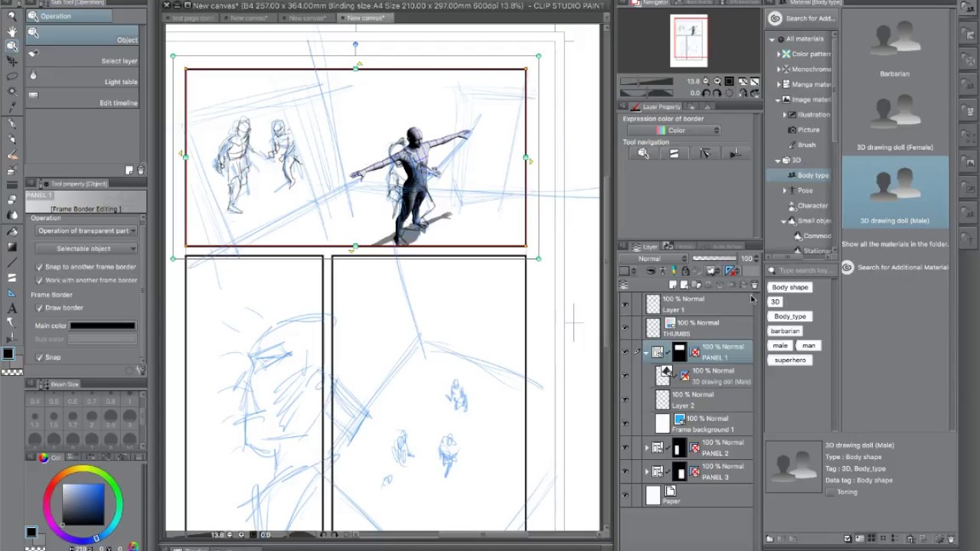The width and height of the screenshot is (980, 551).
Task: Hide the Paper layer
Action: (x=626, y=495)
